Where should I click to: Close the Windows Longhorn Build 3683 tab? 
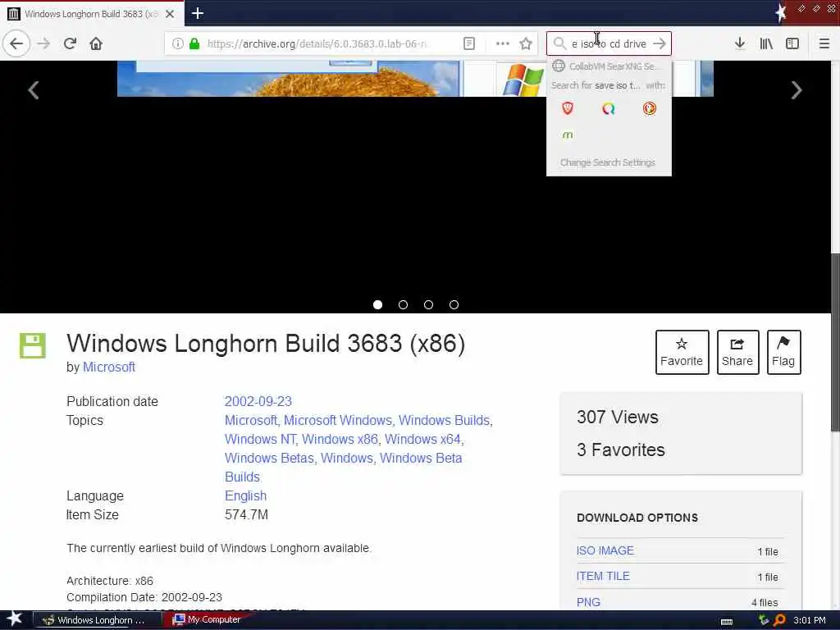(x=170, y=14)
